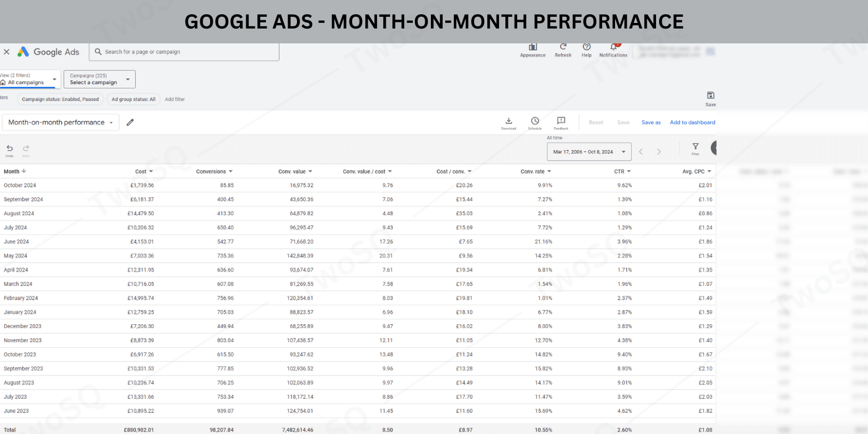Close the panel with the X icon
This screenshot has width=868, height=434.
point(7,52)
